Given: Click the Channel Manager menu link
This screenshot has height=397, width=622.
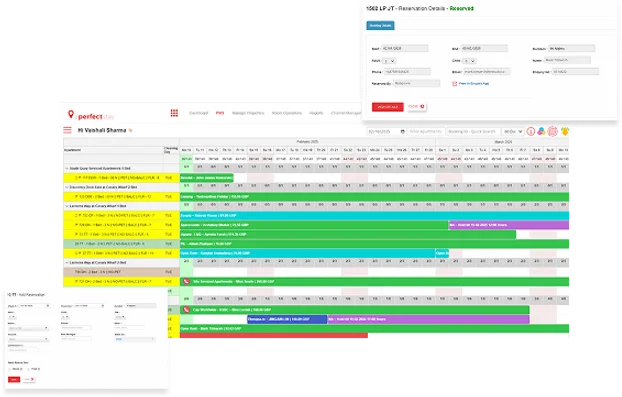Looking at the screenshot, I should 346,113.
